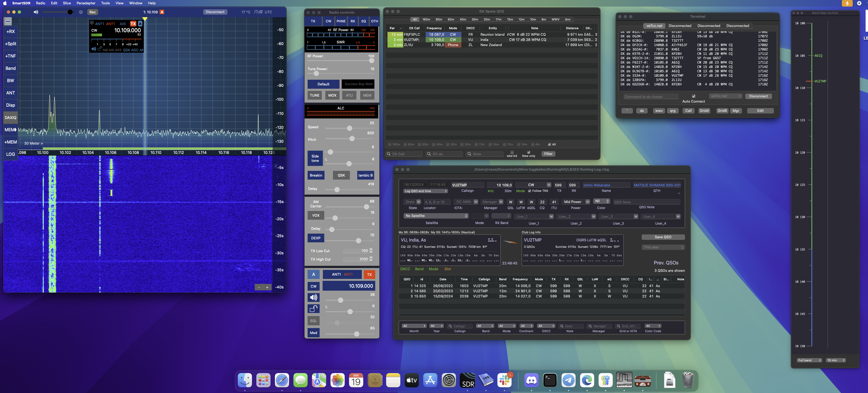Open Discord from the dock
868x393 pixels.
[531, 380]
